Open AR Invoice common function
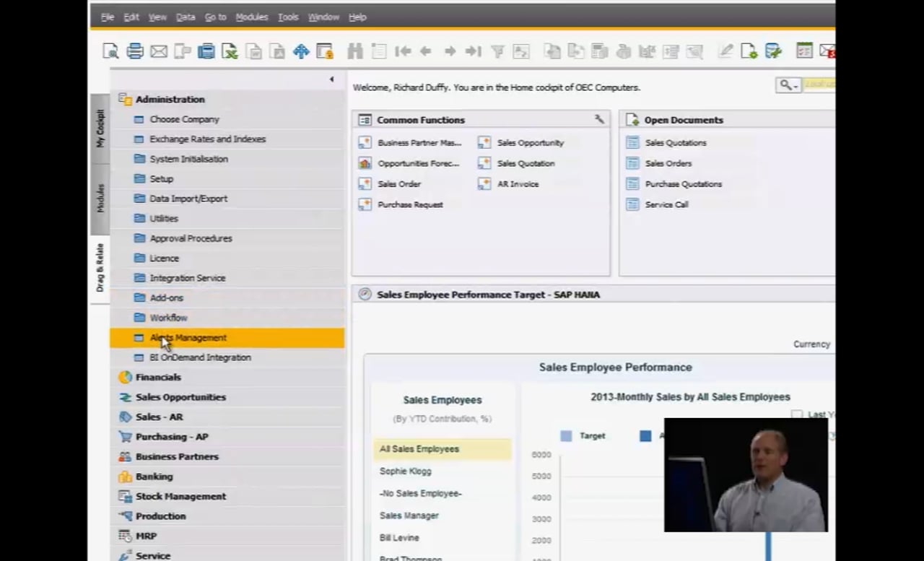Viewport: 924px width, 561px height. point(518,184)
